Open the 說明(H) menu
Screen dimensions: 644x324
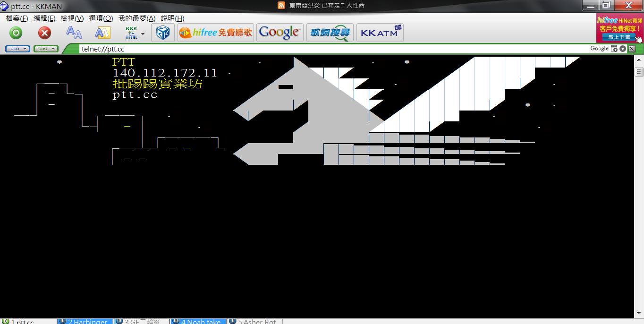(x=172, y=18)
